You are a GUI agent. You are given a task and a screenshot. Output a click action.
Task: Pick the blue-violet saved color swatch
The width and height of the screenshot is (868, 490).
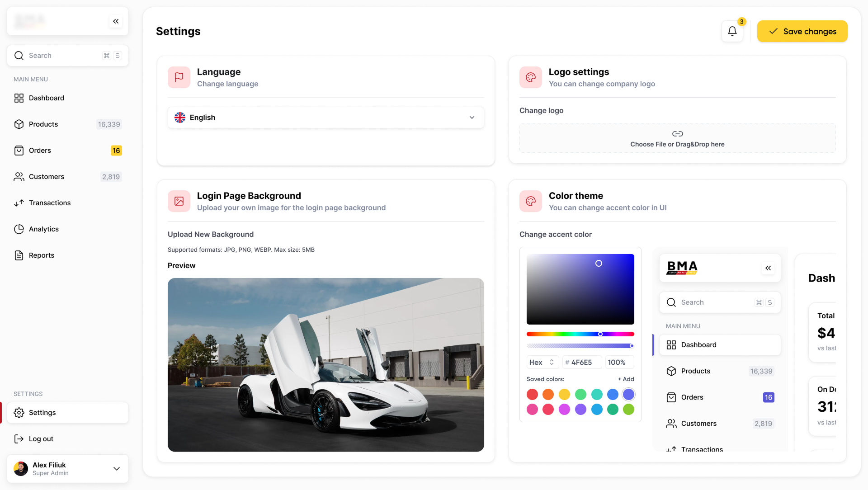(x=628, y=394)
